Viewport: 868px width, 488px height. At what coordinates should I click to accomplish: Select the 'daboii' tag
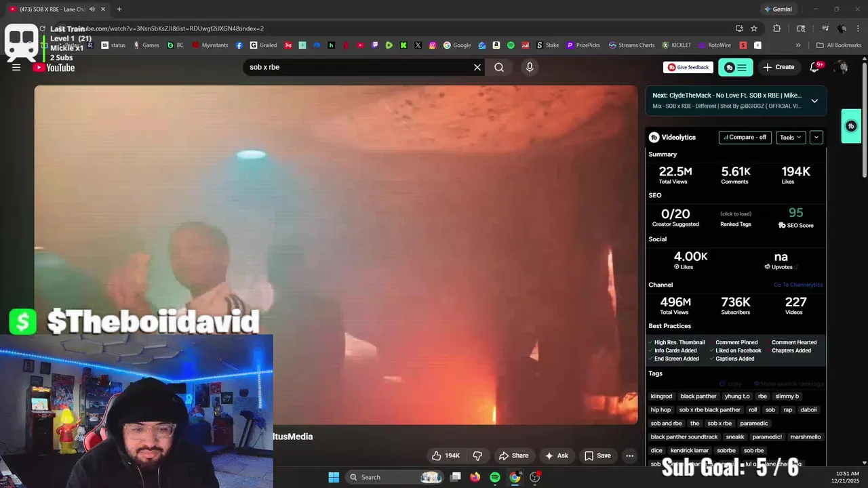tap(809, 409)
